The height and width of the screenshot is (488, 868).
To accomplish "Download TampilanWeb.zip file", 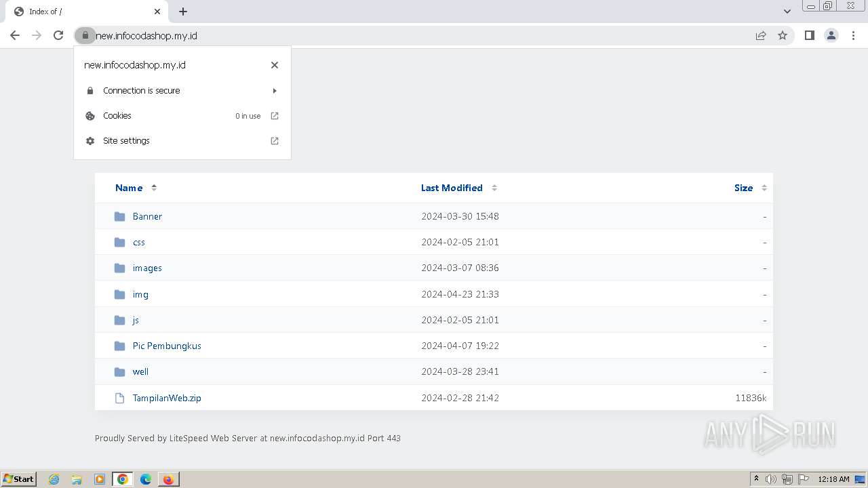I will pyautogui.click(x=167, y=398).
